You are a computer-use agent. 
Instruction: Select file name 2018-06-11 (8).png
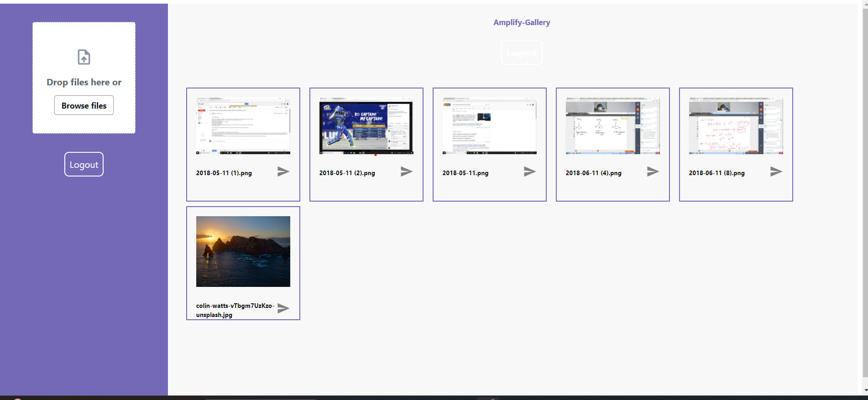pyautogui.click(x=717, y=173)
